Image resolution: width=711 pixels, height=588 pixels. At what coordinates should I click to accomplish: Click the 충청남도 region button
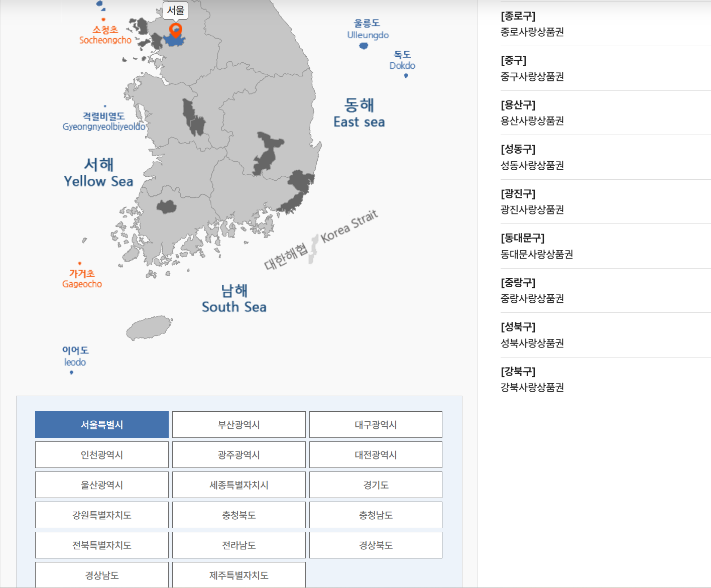[375, 515]
